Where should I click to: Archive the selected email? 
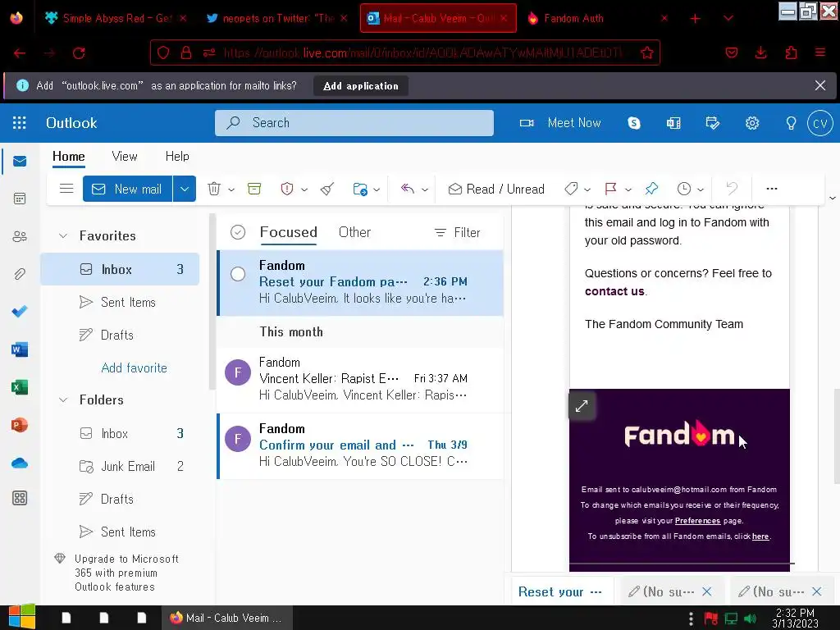[x=254, y=189]
